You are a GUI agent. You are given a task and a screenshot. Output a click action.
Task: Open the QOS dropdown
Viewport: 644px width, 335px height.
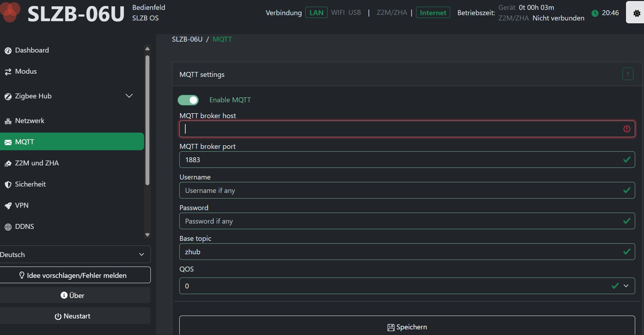[x=407, y=286]
